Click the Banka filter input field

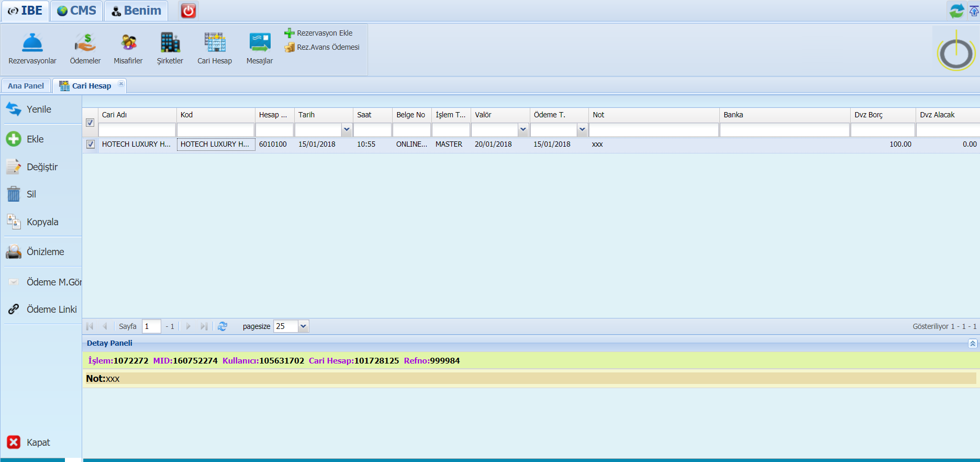785,129
